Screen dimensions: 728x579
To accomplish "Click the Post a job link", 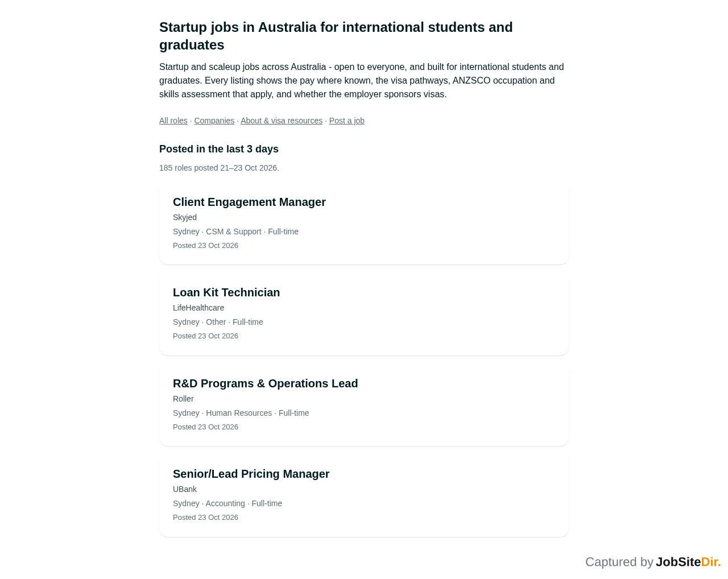I will (x=347, y=121).
